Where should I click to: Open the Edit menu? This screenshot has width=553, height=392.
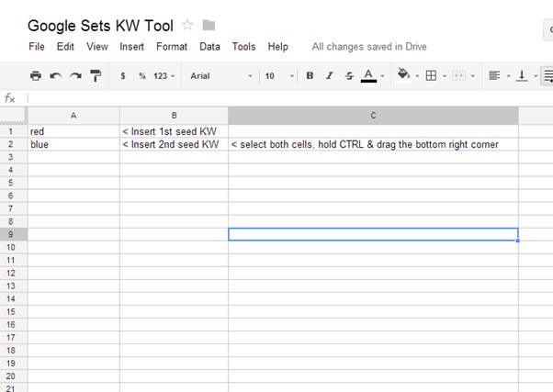(x=65, y=47)
